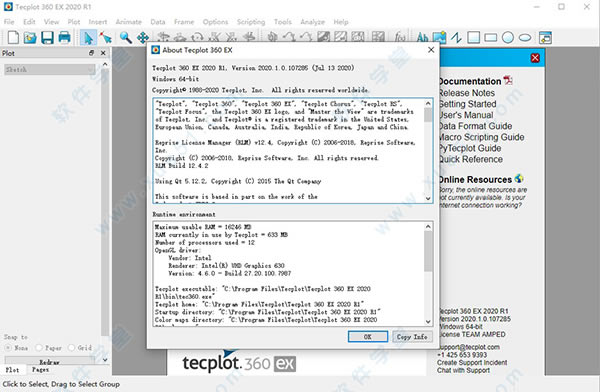Click the license text scrollbar thumb
This screenshot has height=392, width=600.
[x=428, y=115]
